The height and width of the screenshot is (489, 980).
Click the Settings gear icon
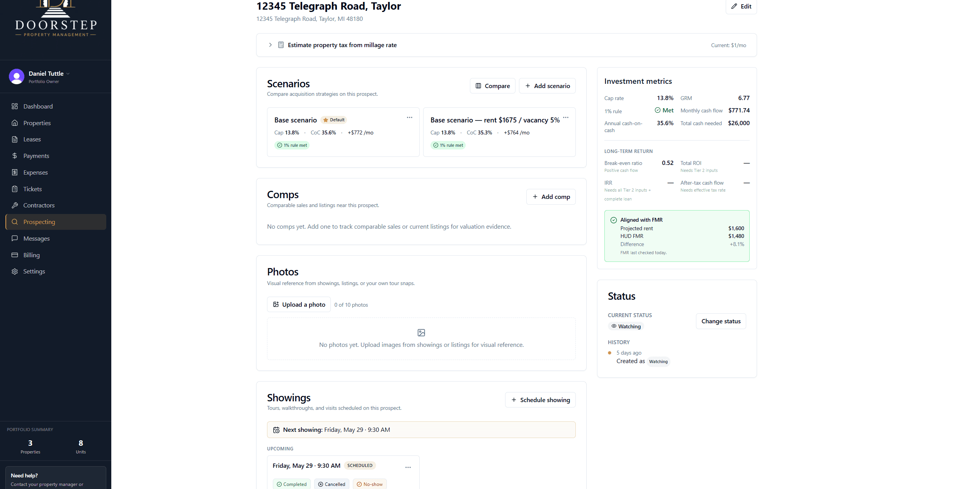coord(15,272)
